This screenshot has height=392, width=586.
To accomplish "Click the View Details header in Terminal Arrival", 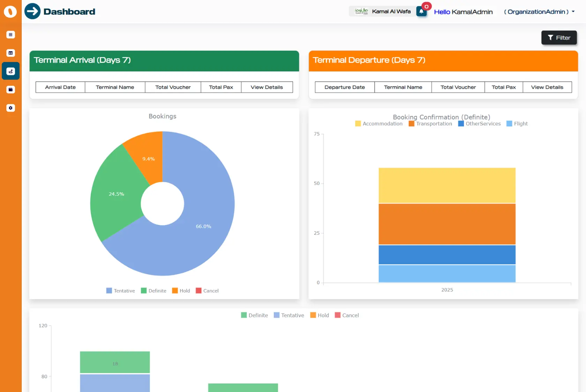I will point(266,87).
